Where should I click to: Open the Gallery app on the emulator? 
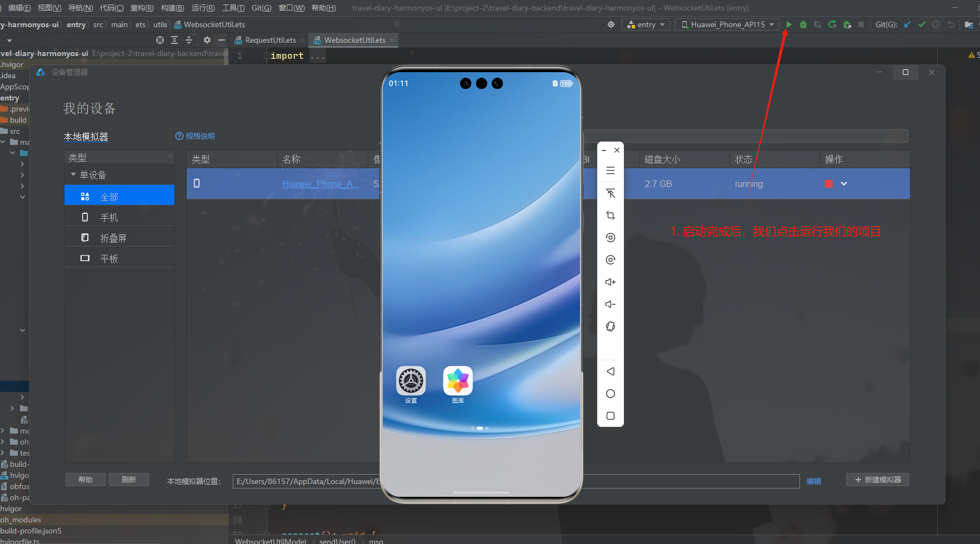tap(458, 381)
